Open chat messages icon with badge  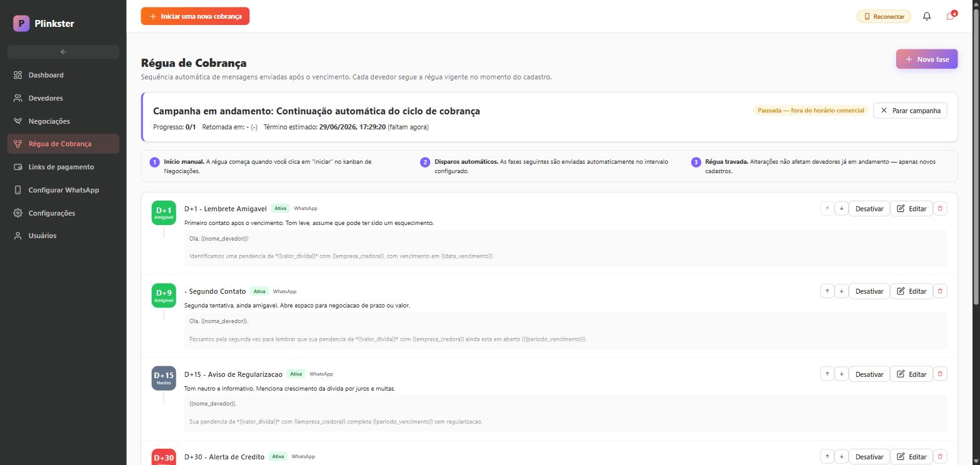951,16
